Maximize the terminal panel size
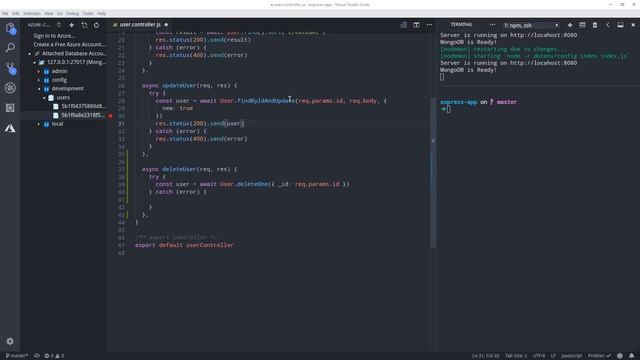Image resolution: width=640 pixels, height=360 pixels. point(620,25)
